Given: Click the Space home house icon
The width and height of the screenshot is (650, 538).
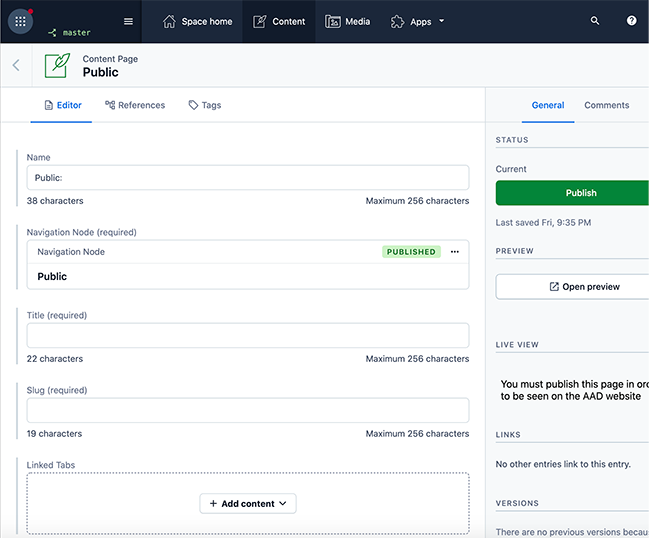Looking at the screenshot, I should click(169, 22).
